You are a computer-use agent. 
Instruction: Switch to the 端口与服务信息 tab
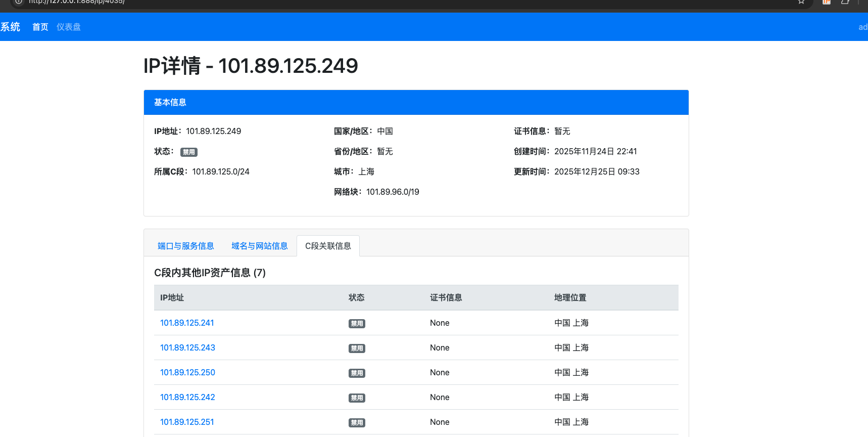click(185, 246)
